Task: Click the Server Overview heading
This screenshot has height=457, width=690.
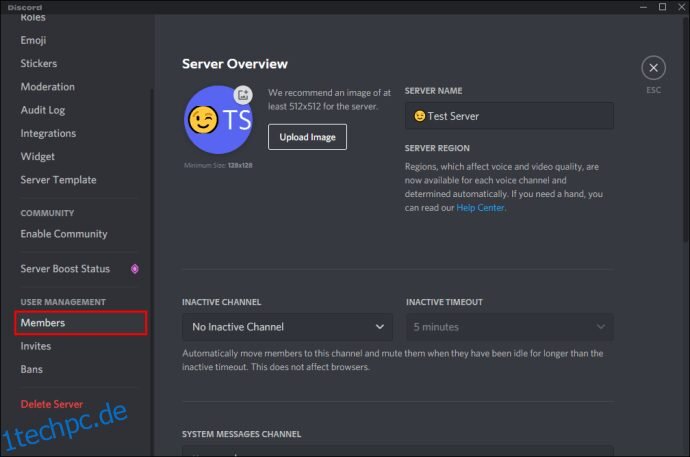Action: pos(235,64)
